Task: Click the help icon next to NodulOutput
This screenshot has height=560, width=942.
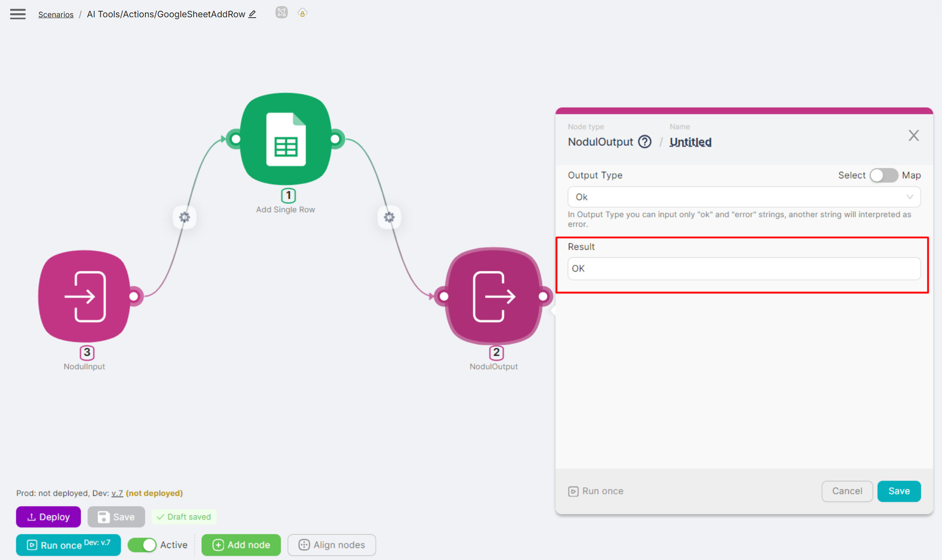Action: coord(644,142)
